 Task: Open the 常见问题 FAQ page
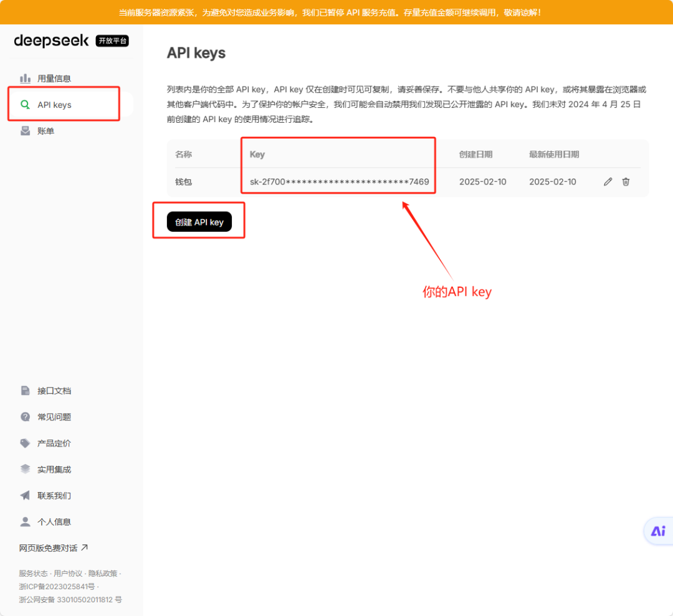54,417
